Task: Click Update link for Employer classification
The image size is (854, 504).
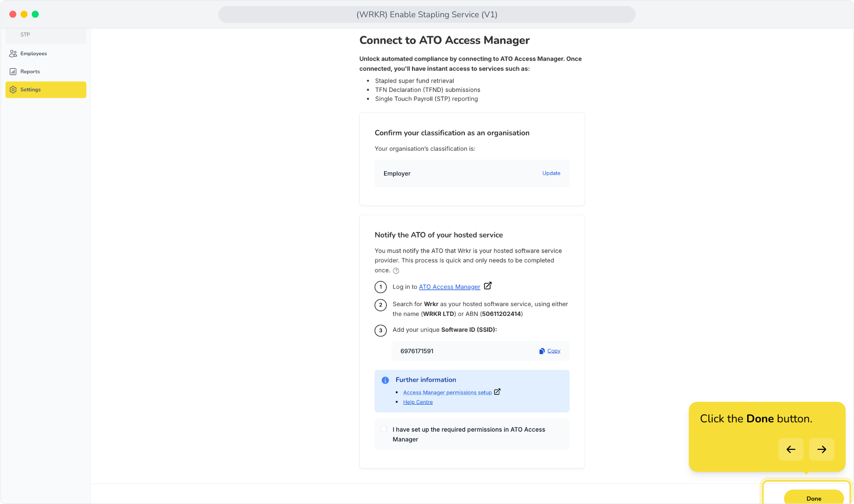Action: (x=551, y=173)
